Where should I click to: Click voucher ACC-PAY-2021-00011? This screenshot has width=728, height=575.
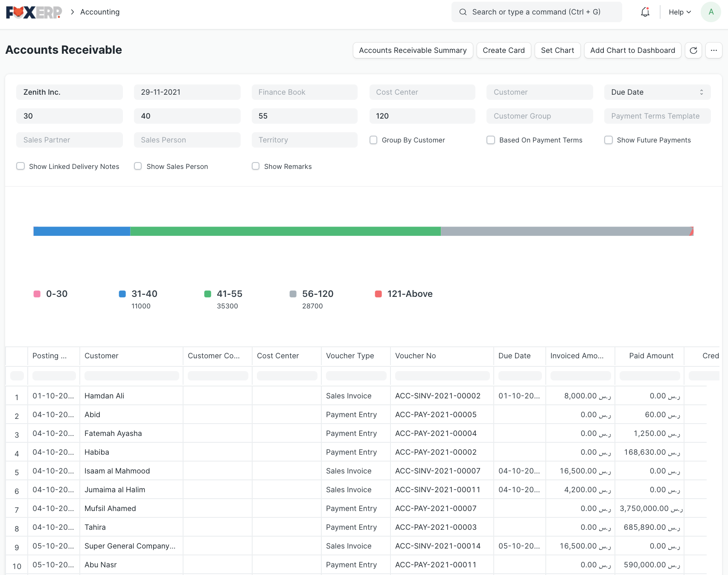436,565
